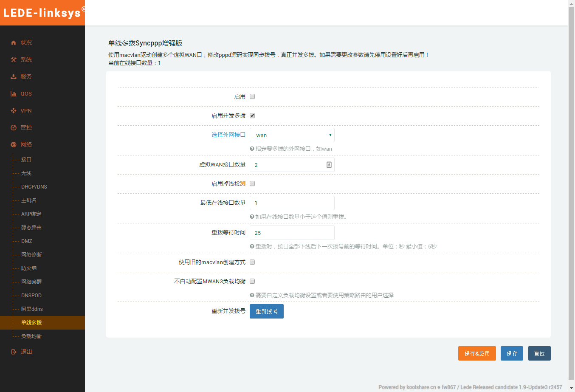Tick the 使用旧的macvlan创建方式 checkbox
The image size is (575, 392).
click(252, 262)
